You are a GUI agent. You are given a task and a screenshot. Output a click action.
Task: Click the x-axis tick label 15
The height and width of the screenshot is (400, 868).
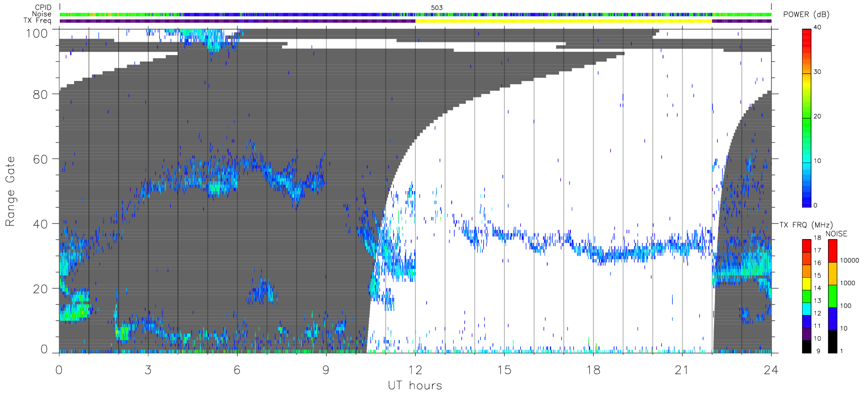(x=504, y=370)
